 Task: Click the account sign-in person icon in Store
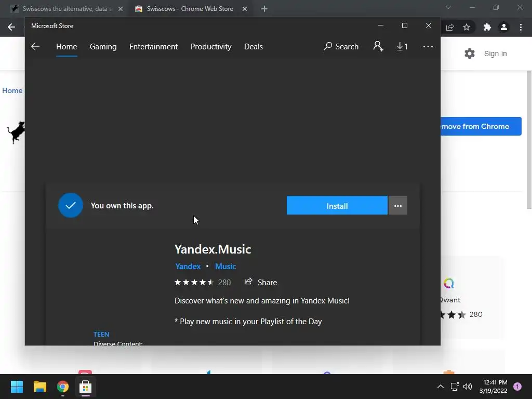click(378, 46)
